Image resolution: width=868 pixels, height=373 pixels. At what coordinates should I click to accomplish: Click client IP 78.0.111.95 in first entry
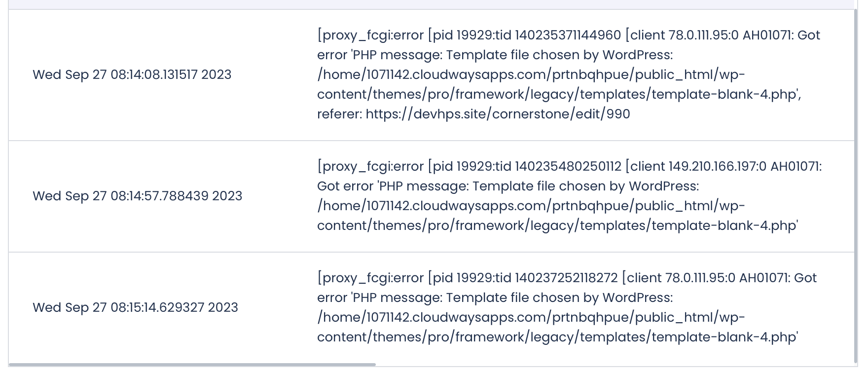click(703, 35)
